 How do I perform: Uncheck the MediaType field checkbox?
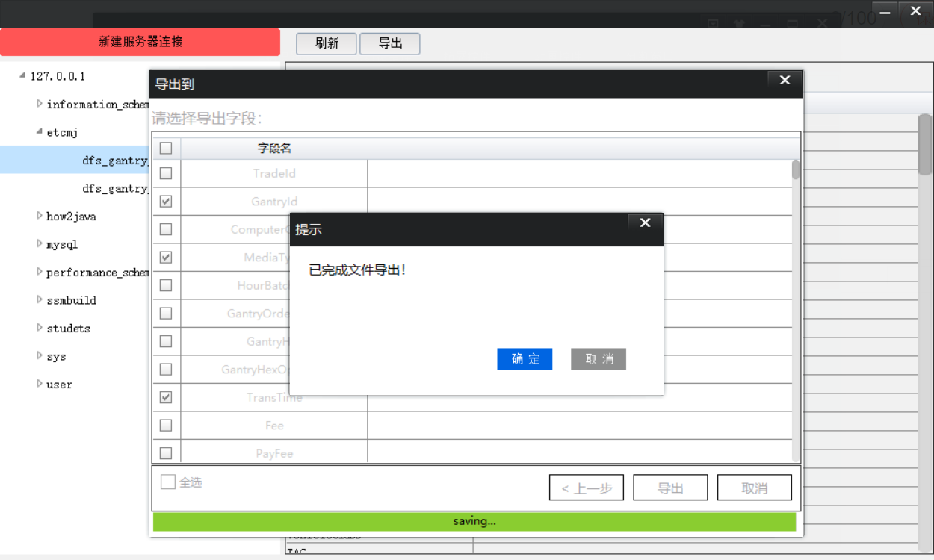[166, 257]
